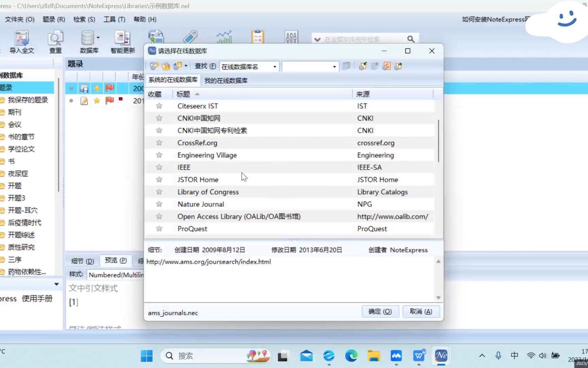The width and height of the screenshot is (588, 368).
Task: Click the yellow star in second record row
Action: 97,101
